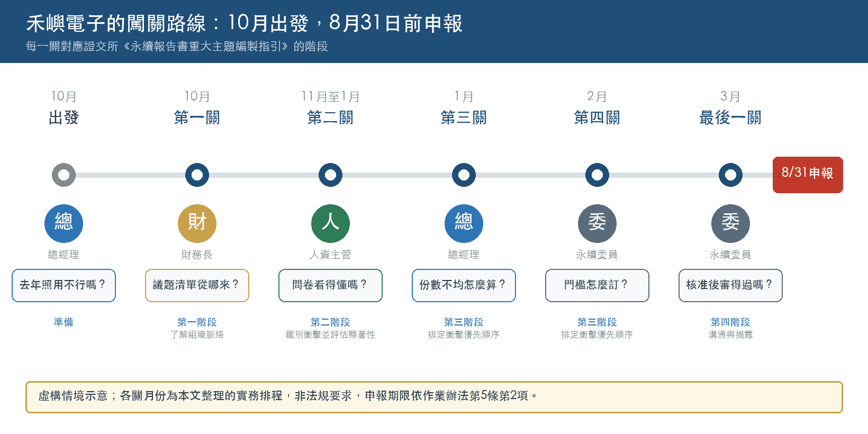
Task: Click the 委 avatar under 最後一關
Action: pyautogui.click(x=730, y=223)
